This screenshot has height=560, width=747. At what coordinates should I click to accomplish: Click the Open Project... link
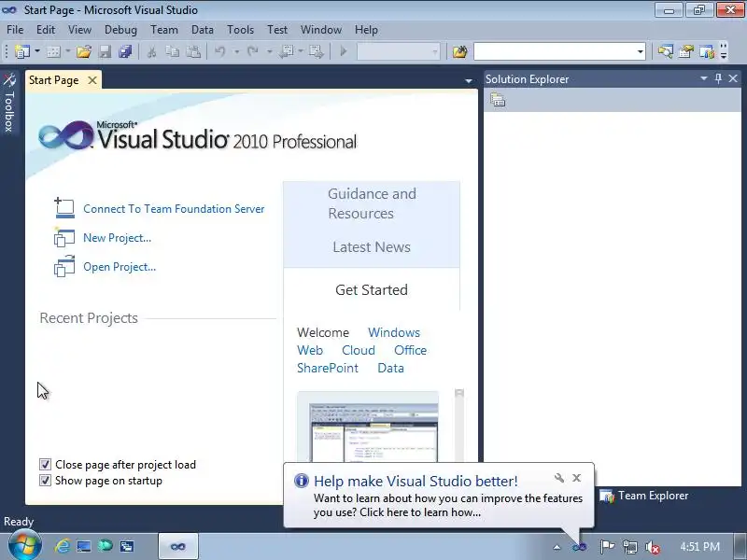120,267
